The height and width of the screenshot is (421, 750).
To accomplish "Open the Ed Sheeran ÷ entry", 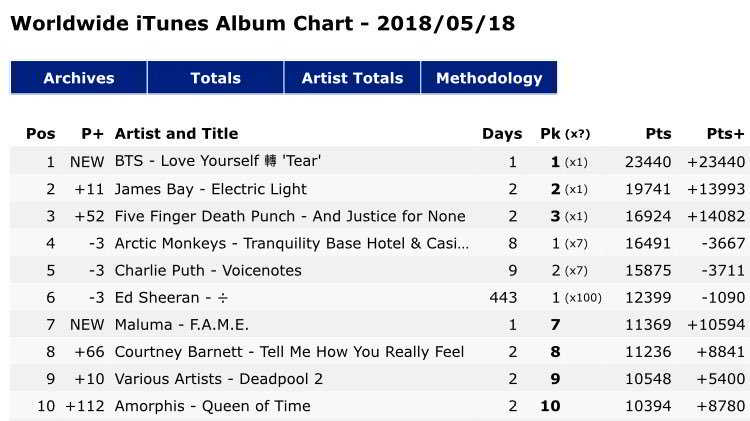I will click(166, 298).
